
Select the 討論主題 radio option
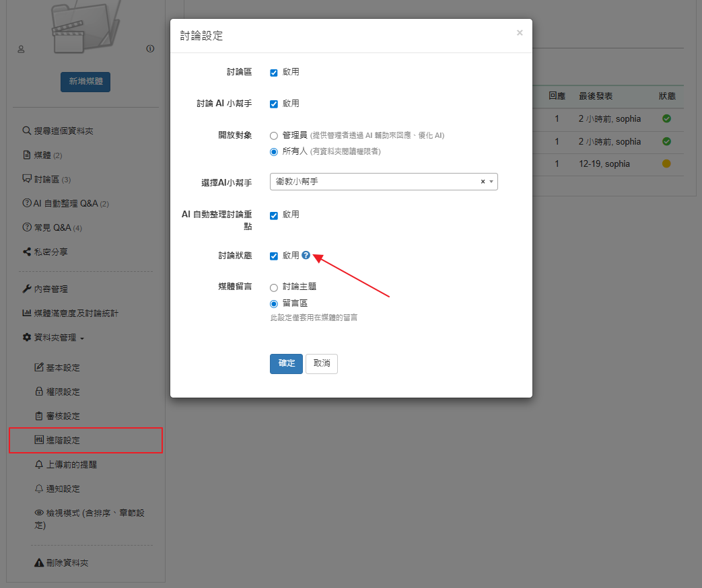coord(274,288)
